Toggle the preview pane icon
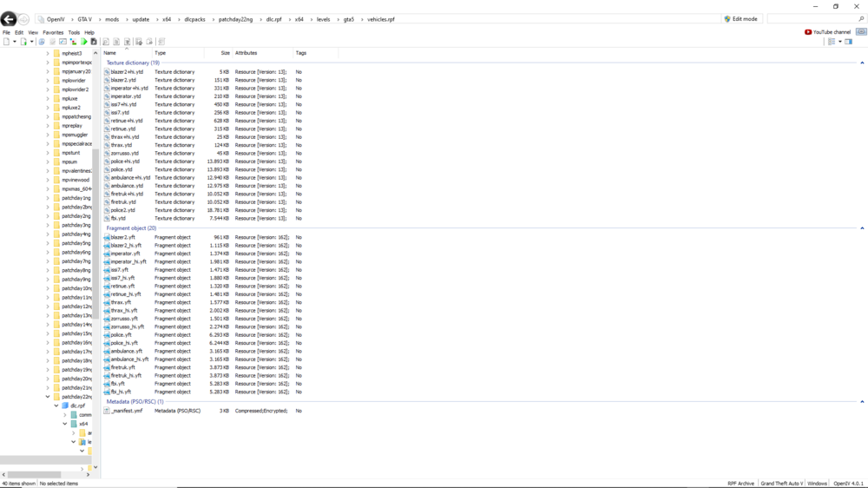The width and height of the screenshot is (868, 488). tap(849, 42)
